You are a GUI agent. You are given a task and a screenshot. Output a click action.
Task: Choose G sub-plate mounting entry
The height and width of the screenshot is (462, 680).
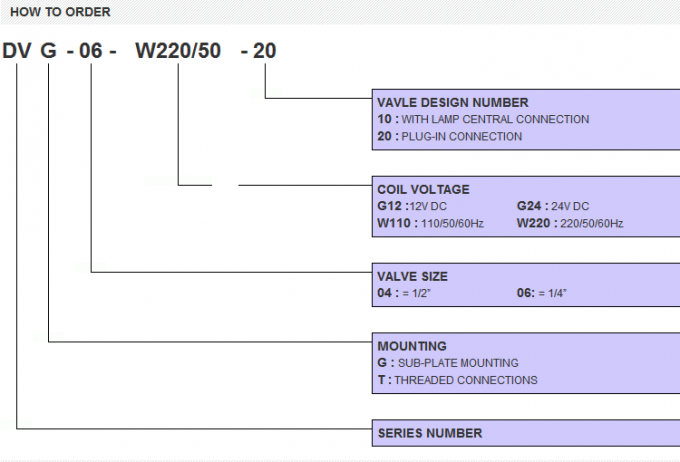[447, 363]
